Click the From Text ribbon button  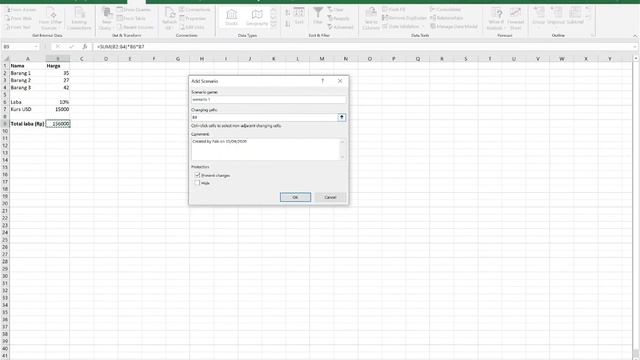pyautogui.click(x=18, y=27)
